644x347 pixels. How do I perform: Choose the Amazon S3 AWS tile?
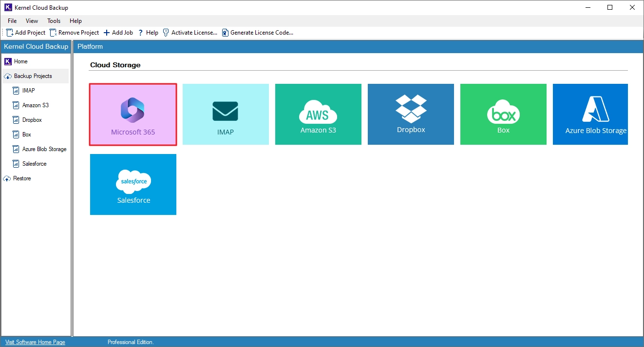318,115
